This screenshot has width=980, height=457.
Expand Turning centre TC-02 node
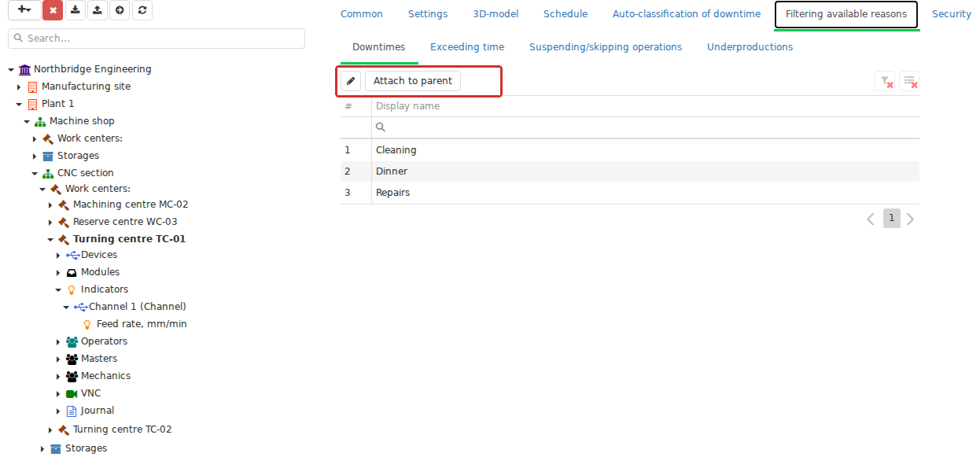point(50,429)
